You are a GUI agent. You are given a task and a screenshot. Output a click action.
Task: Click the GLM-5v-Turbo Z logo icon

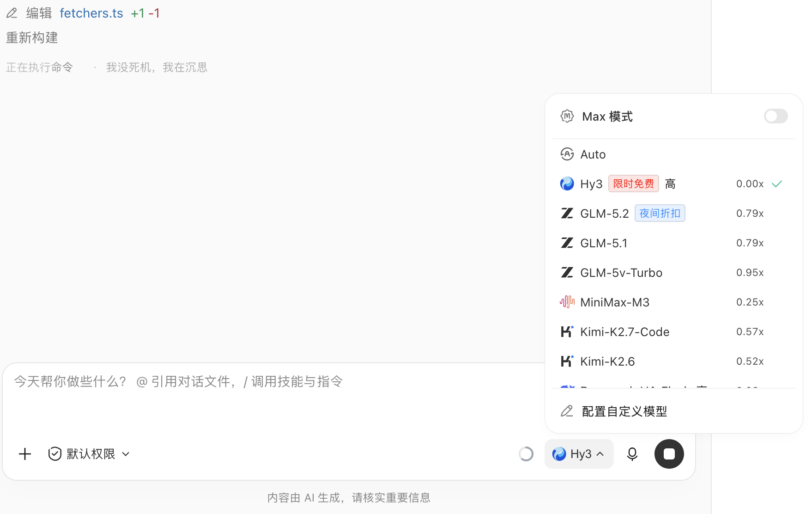567,273
